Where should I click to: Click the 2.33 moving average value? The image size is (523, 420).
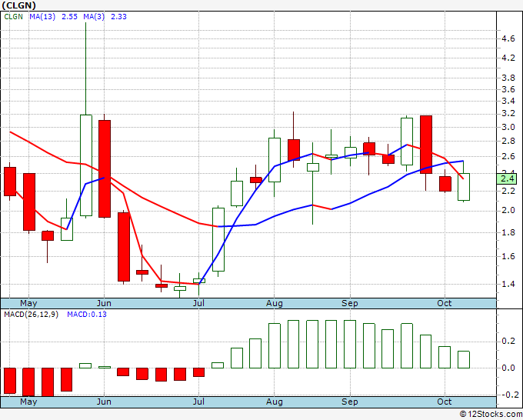(x=118, y=17)
